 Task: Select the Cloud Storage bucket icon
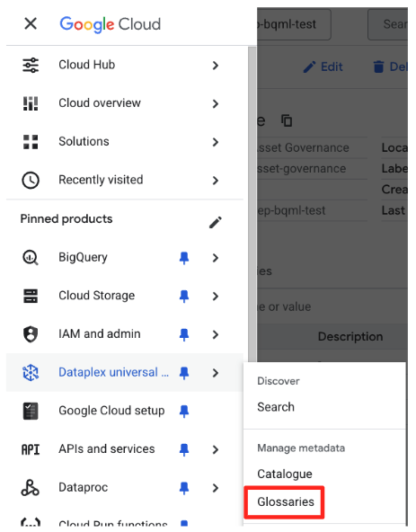click(31, 296)
